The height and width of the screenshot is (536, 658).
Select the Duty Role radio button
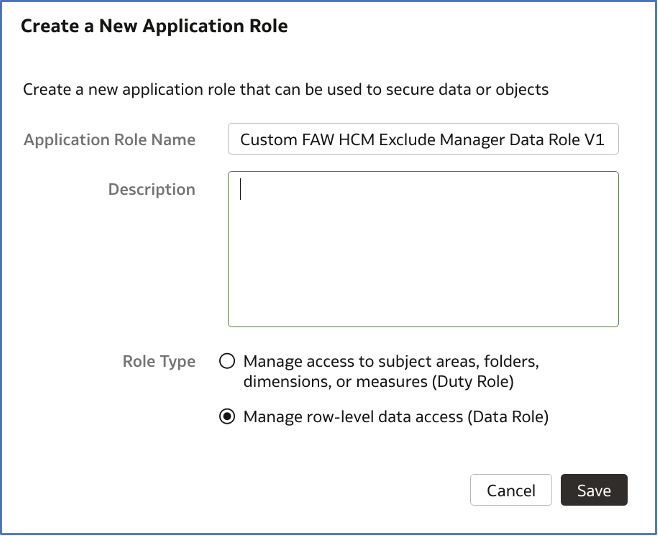[x=227, y=362]
